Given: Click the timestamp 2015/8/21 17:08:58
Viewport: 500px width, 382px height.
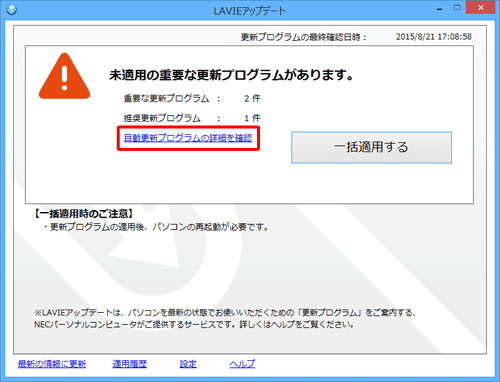Looking at the screenshot, I should coord(434,37).
